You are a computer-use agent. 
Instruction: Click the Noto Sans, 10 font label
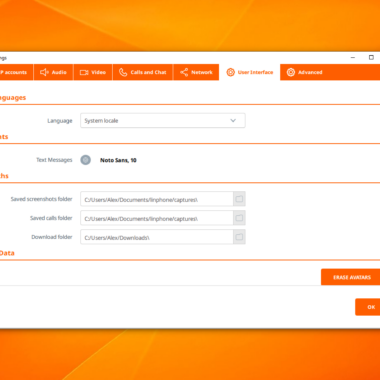[118, 160]
